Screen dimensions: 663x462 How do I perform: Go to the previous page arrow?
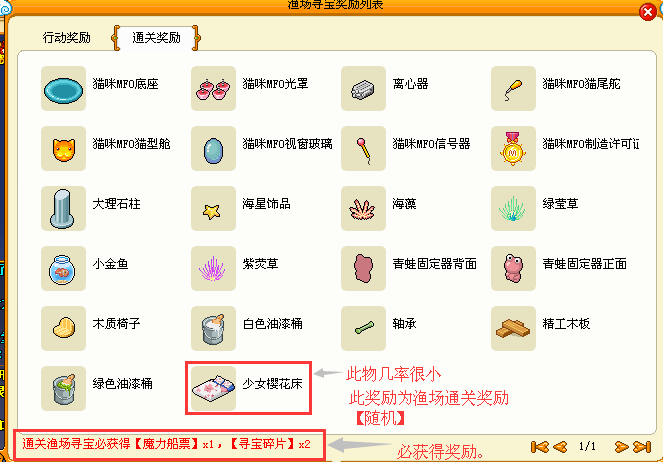[560, 447]
